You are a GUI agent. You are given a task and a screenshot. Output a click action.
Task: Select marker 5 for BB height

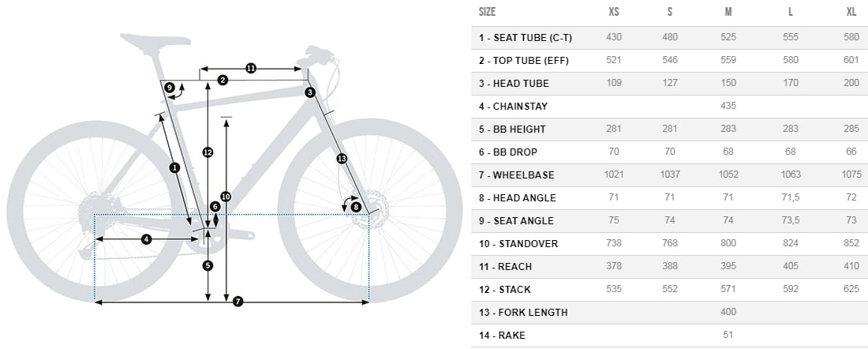[208, 265]
